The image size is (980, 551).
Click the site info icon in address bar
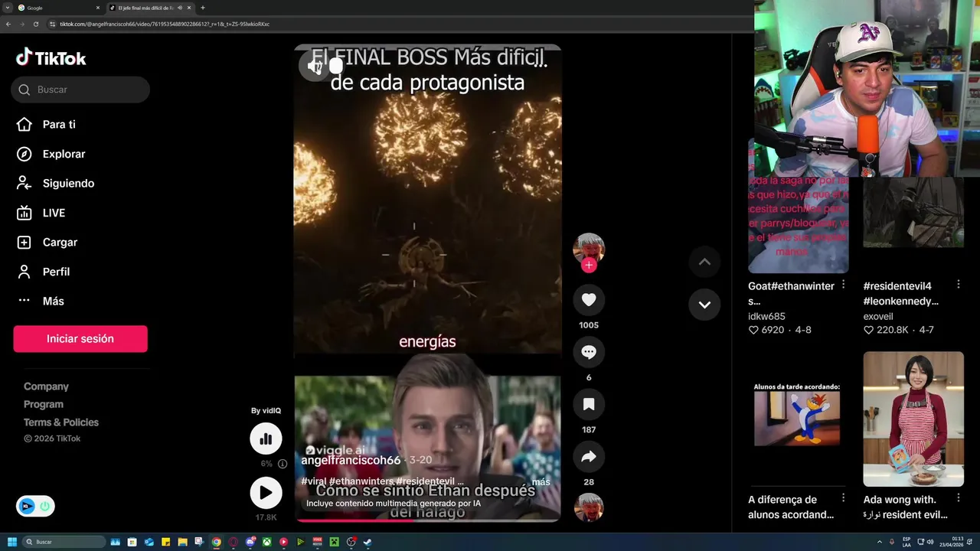pos(53,24)
